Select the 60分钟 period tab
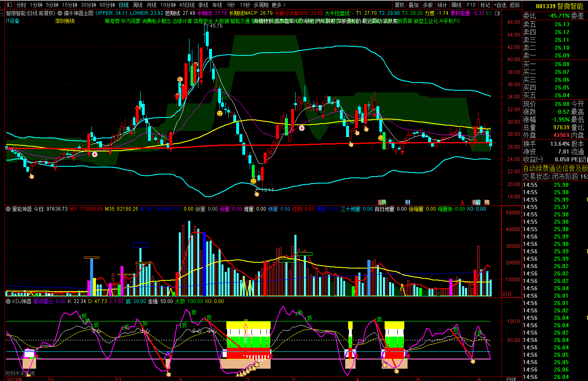Screen dimensions: 588x381 [x=107, y=5]
